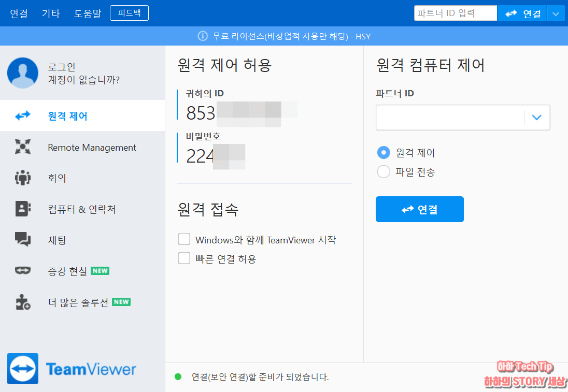Click the 더 많은 솔루션 puzzle icon
This screenshot has width=568, height=392.
click(23, 302)
